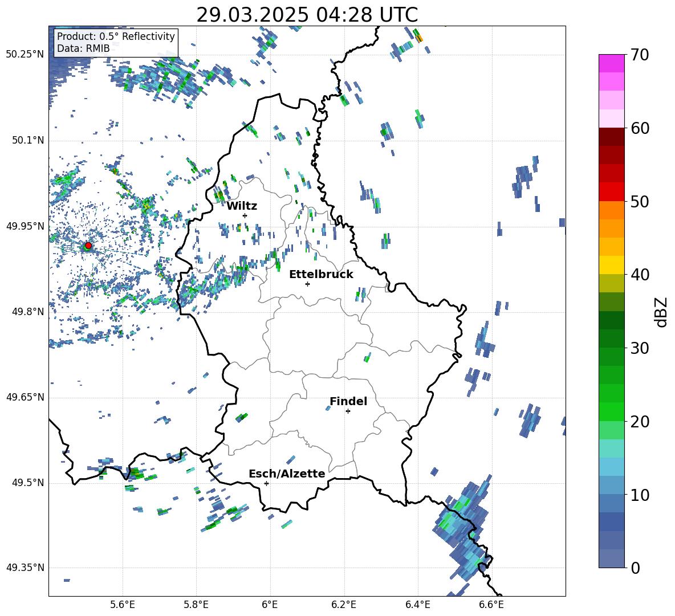Click the latitude label 49.8°N
The image size is (675, 616).
(27, 312)
